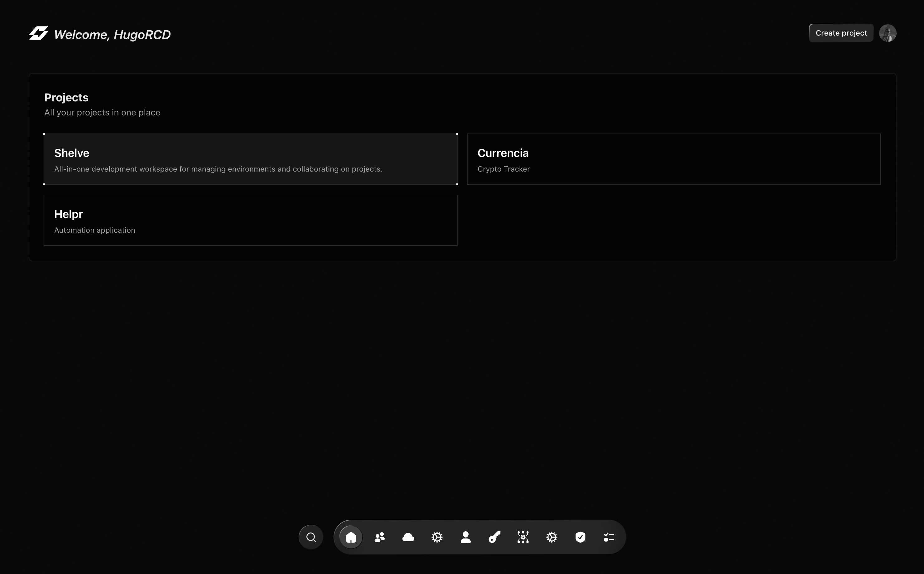Open the workflow integrations node icon
This screenshot has width=924, height=574.
(x=523, y=537)
